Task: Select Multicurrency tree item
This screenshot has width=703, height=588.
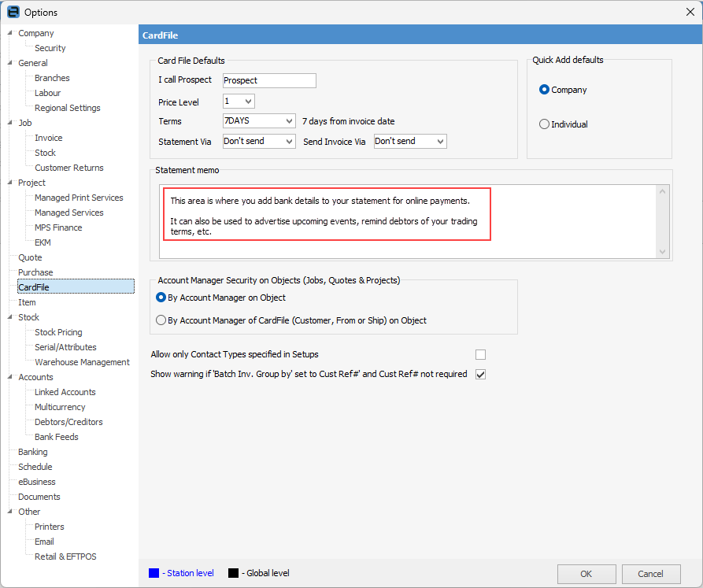Action: 60,407
